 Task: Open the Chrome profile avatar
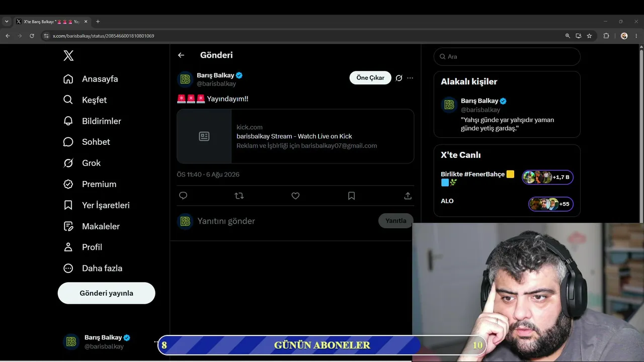624,36
